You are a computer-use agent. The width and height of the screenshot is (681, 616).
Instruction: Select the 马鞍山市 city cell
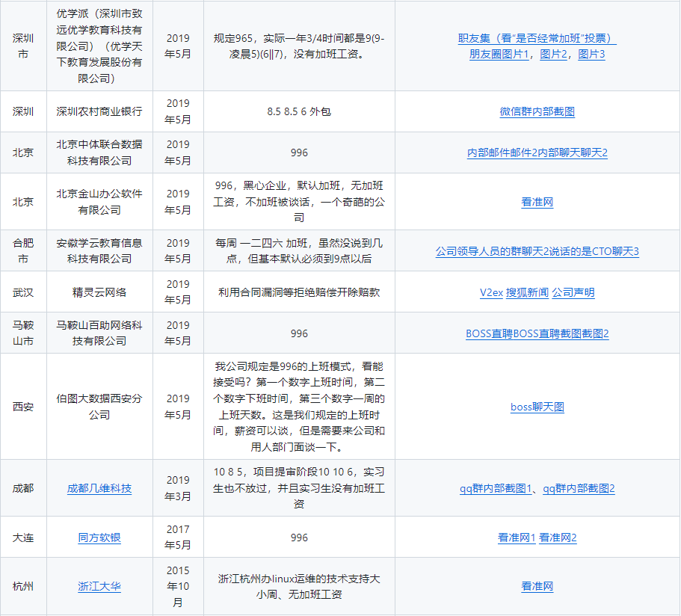pyautogui.click(x=23, y=333)
